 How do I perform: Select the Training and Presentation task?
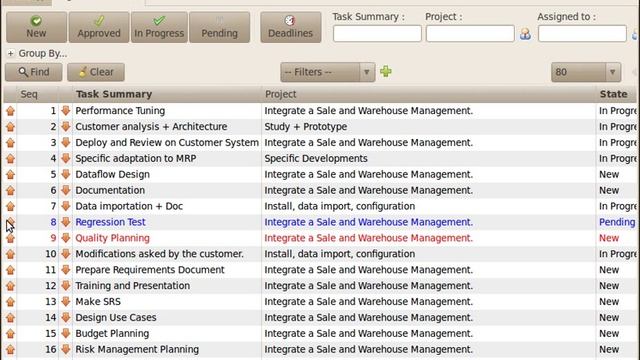133,286
